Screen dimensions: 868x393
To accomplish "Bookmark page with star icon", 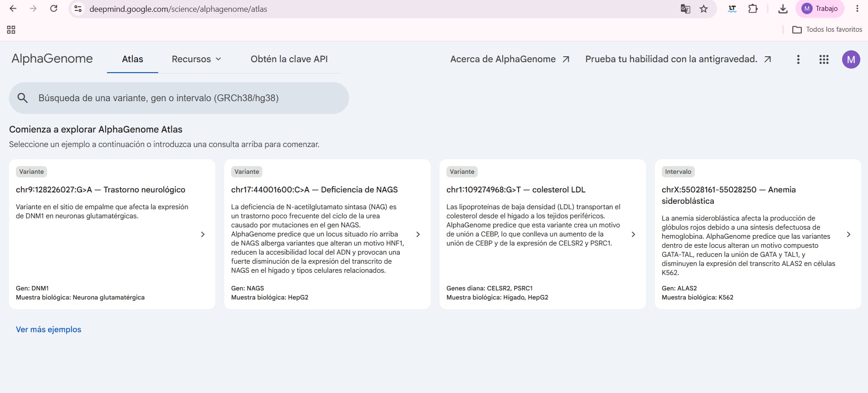I will [703, 9].
